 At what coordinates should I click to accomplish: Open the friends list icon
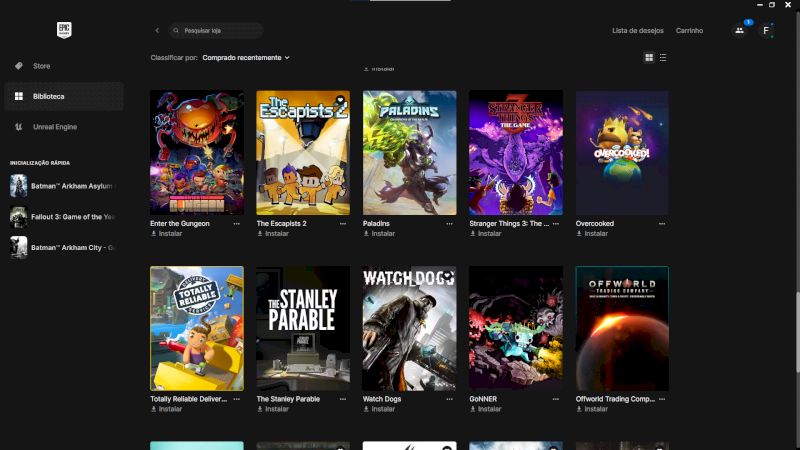[739, 31]
